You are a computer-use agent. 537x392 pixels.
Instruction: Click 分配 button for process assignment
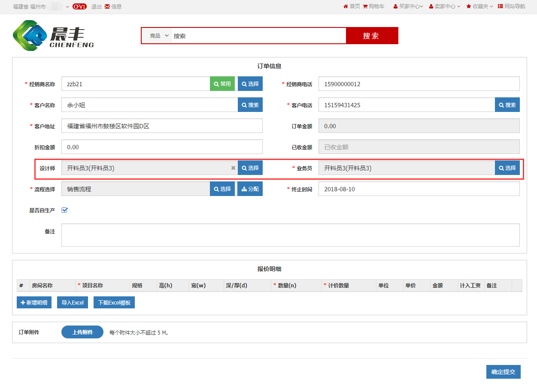250,189
